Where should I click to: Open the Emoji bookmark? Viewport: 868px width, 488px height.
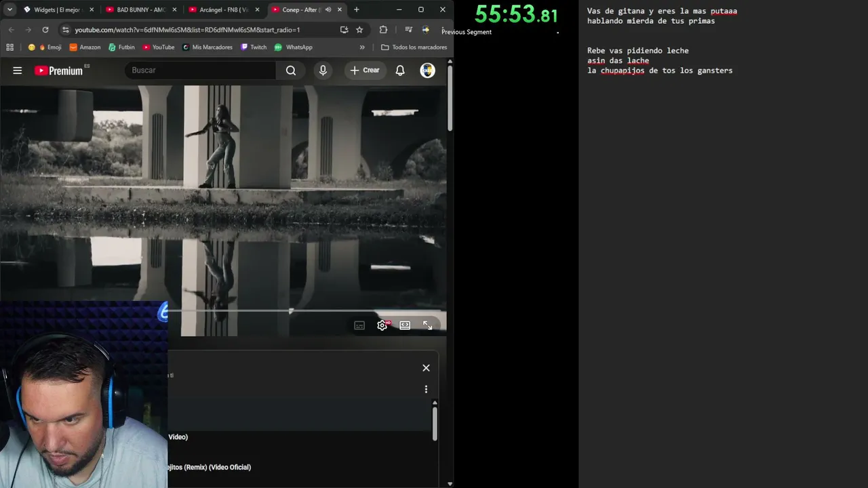click(45, 47)
